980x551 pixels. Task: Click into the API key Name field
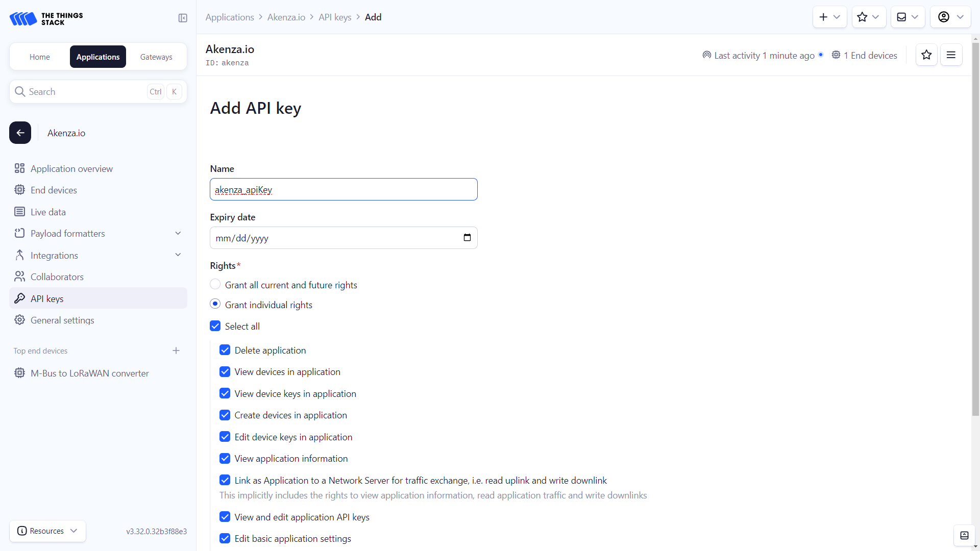click(x=344, y=189)
